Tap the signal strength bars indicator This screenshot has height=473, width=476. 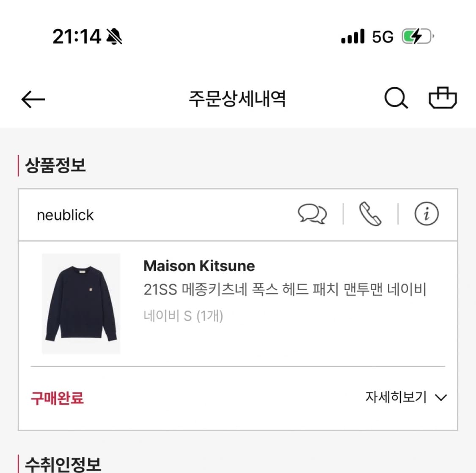(353, 36)
